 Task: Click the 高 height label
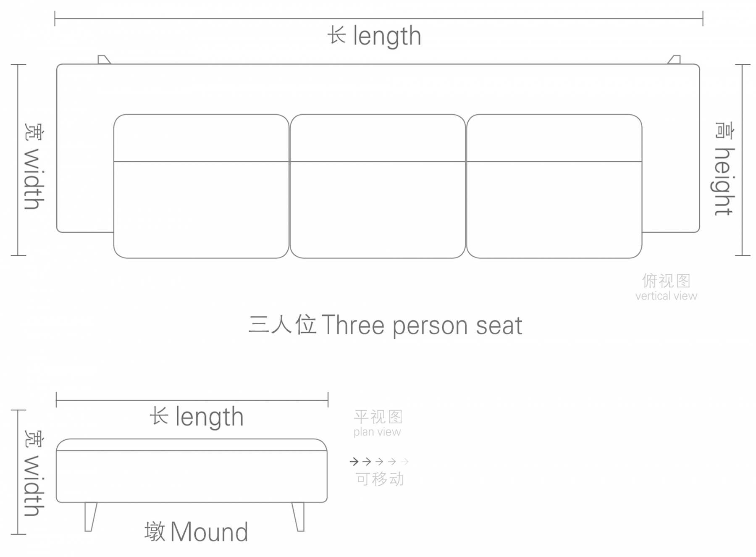coord(724,168)
